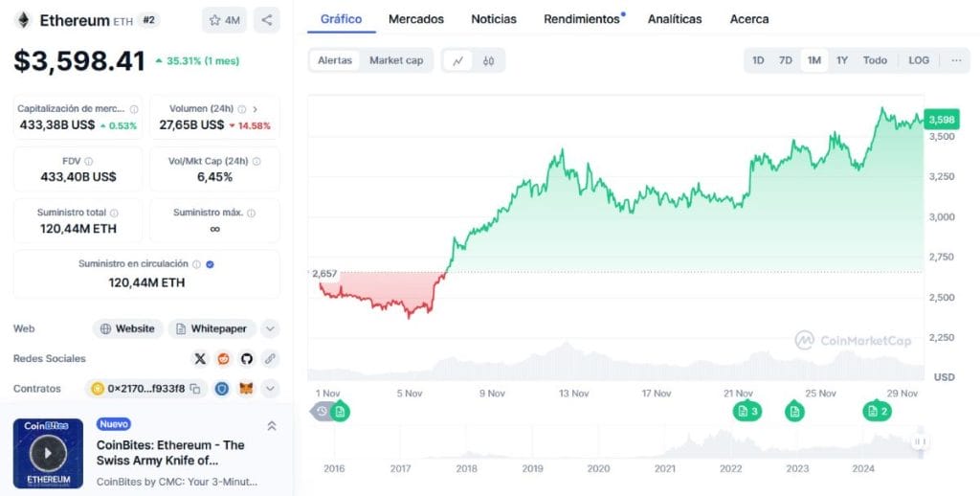The height and width of the screenshot is (496, 980).
Task: Show info for Suministro máx.
Action: click(252, 213)
